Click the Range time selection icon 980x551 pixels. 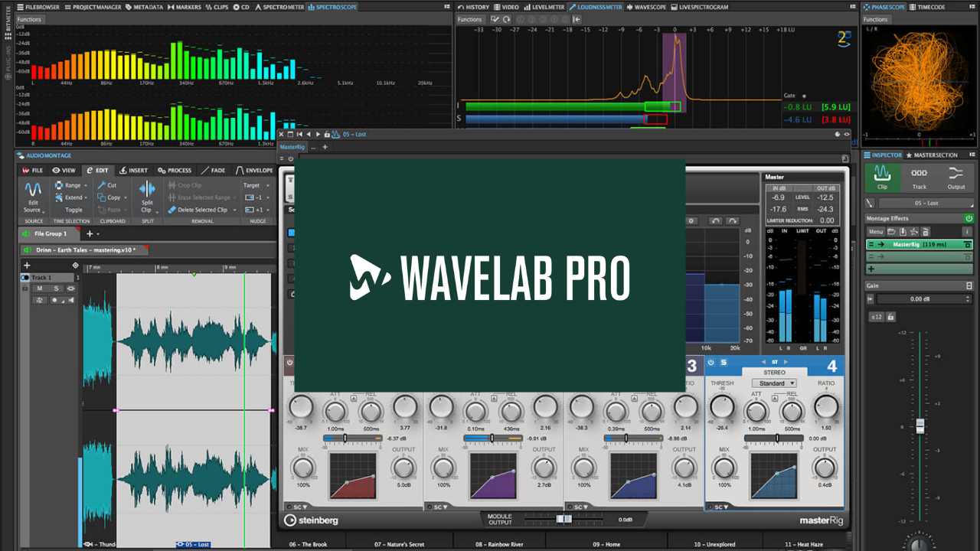59,185
